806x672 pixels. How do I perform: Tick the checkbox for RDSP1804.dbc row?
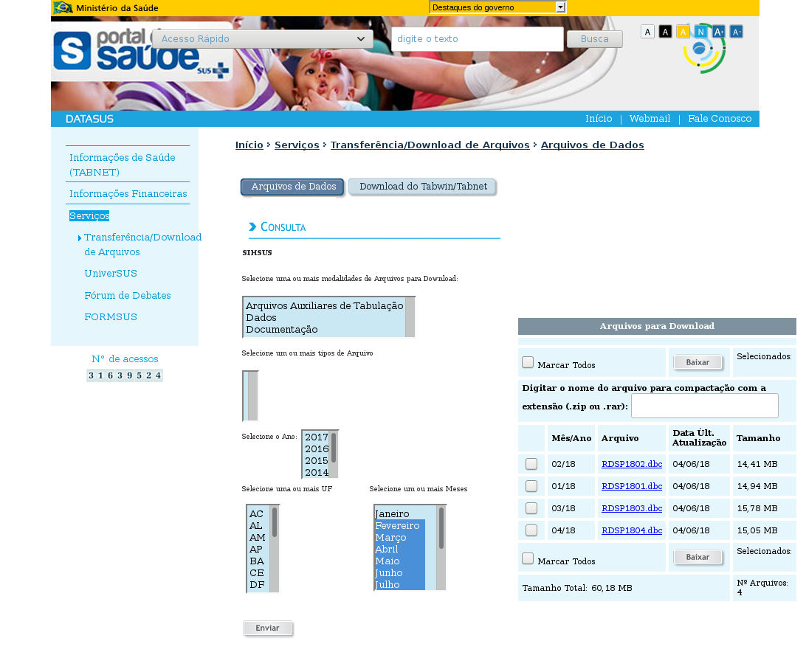(x=531, y=530)
